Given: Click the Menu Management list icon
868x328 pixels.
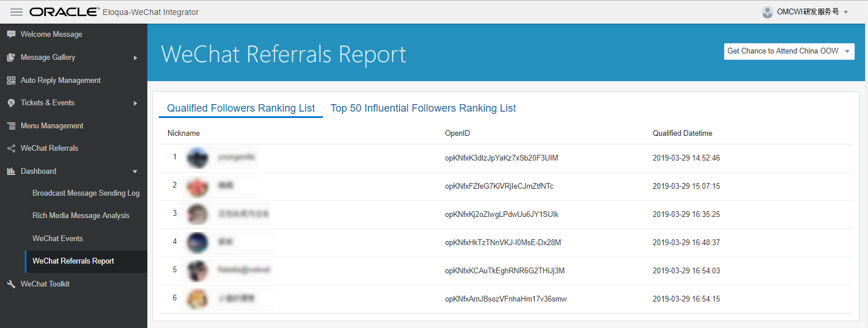Looking at the screenshot, I should [11, 126].
